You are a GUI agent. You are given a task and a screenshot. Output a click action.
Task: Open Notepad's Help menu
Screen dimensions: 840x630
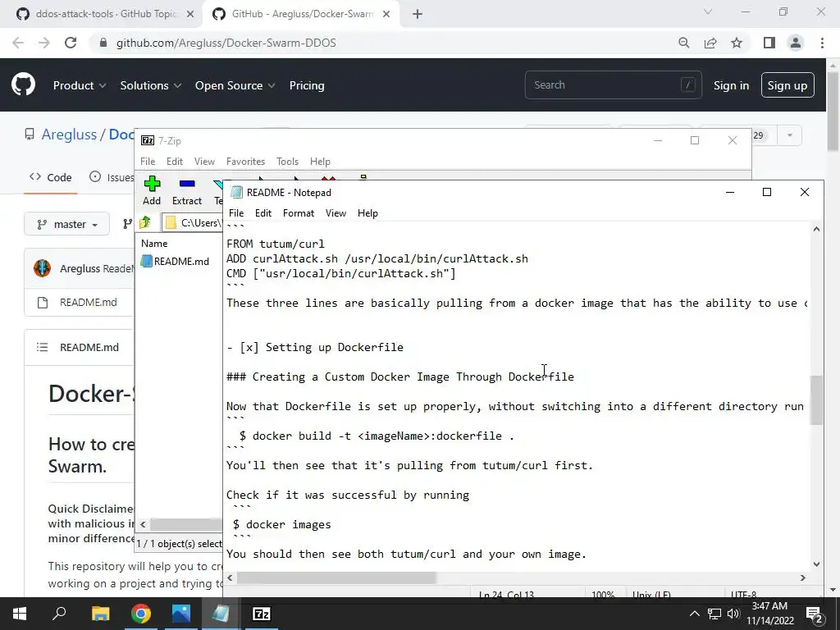coord(367,213)
